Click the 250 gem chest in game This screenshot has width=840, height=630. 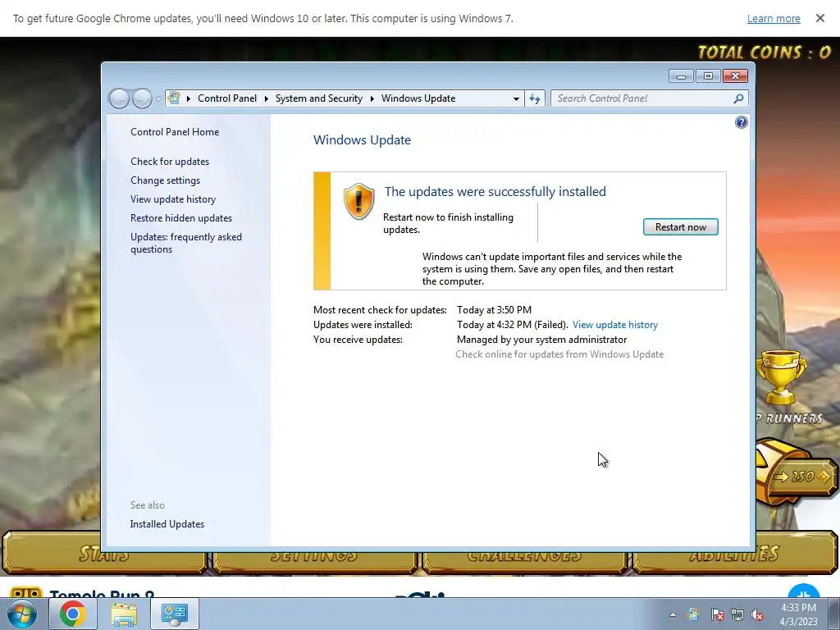pyautogui.click(x=797, y=472)
